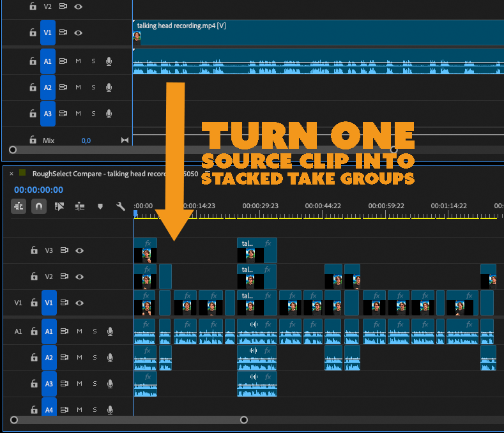Enable voice-over record on A3 in upper timeline
The width and height of the screenshot is (504, 433).
click(x=109, y=114)
